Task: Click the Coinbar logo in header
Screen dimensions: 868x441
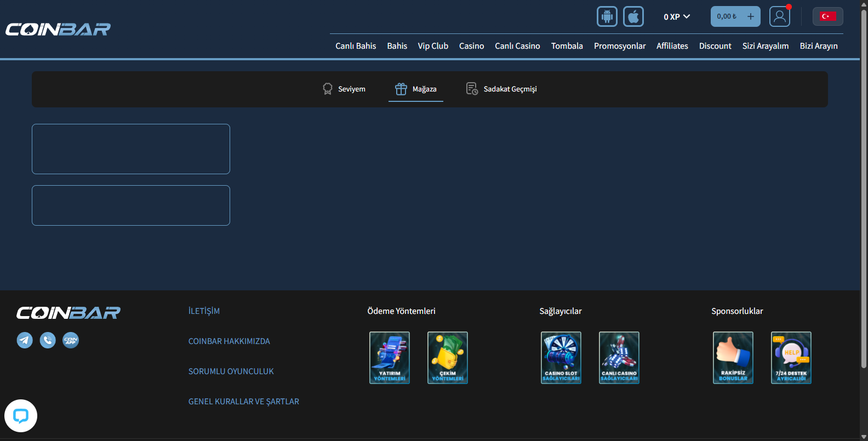Action: [x=58, y=29]
